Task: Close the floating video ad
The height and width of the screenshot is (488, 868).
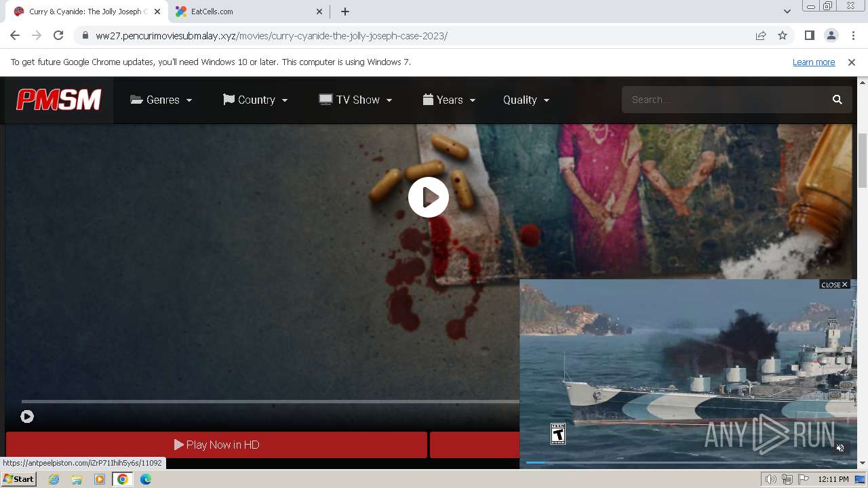Action: pos(834,285)
